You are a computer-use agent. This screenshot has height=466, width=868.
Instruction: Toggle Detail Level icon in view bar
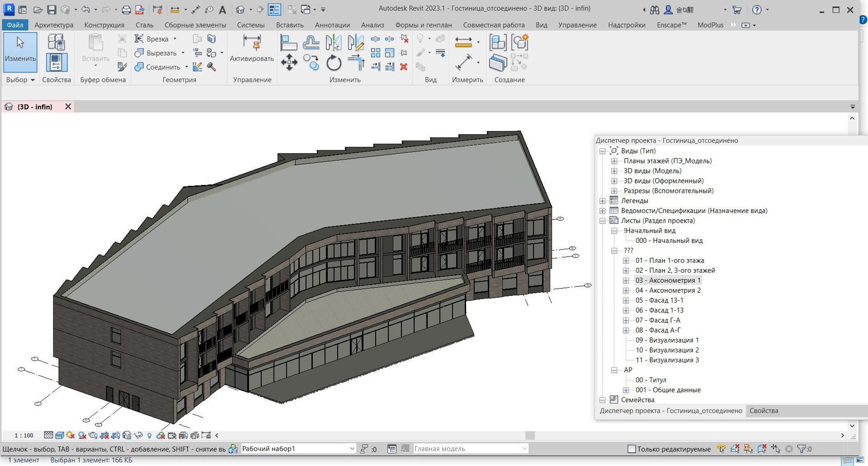coord(48,435)
